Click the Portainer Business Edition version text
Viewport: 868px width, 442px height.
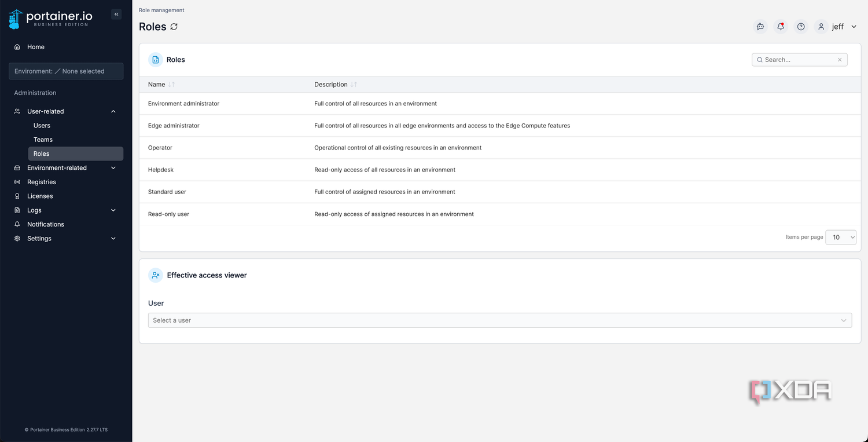(66, 430)
